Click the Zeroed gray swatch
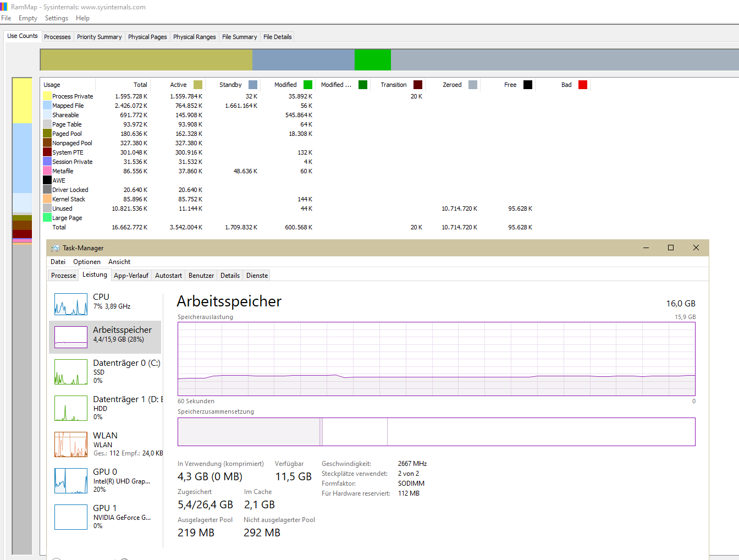739x560 pixels. click(x=473, y=85)
